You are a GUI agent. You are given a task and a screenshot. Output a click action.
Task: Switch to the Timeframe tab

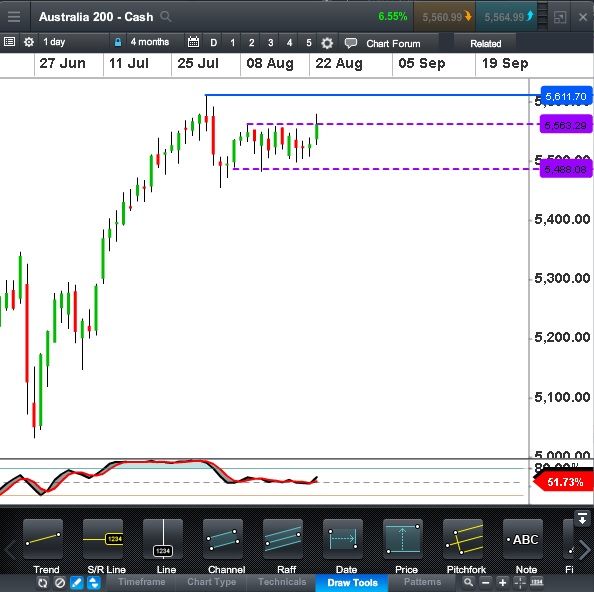click(x=142, y=582)
